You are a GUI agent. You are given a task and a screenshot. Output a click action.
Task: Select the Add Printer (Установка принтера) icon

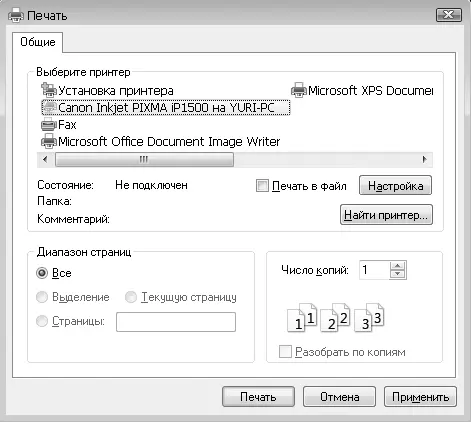point(49,90)
